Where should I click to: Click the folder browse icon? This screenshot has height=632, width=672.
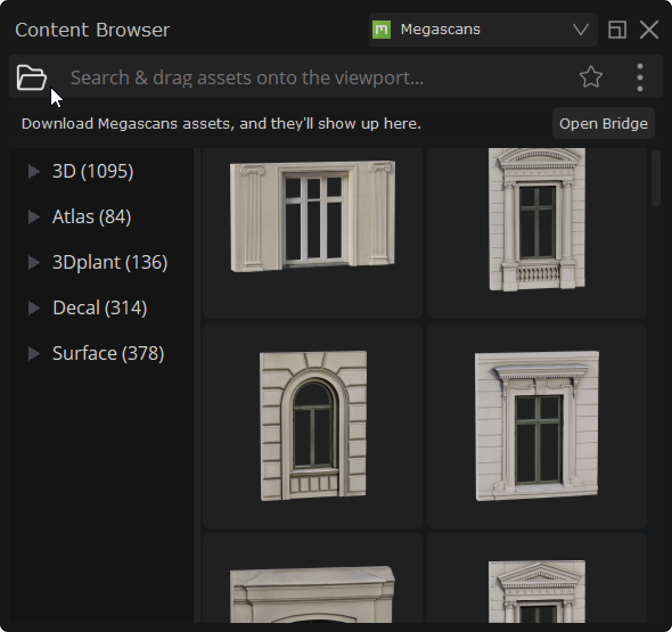pyautogui.click(x=31, y=77)
